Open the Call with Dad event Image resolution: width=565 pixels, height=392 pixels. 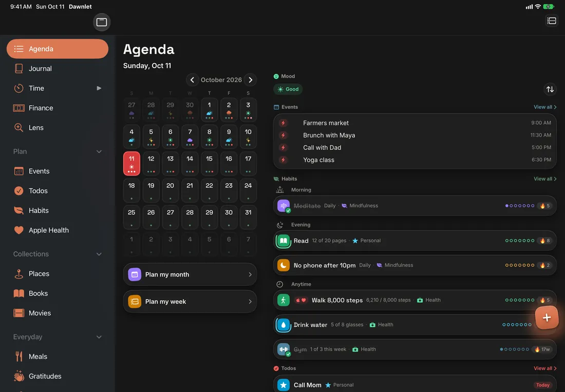415,148
